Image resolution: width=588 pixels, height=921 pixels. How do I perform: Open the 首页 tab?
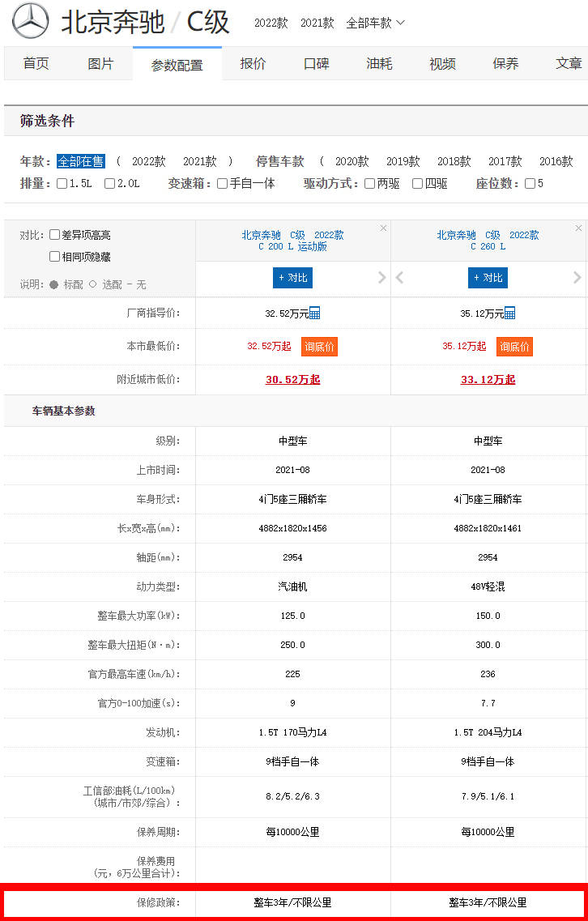tap(36, 63)
